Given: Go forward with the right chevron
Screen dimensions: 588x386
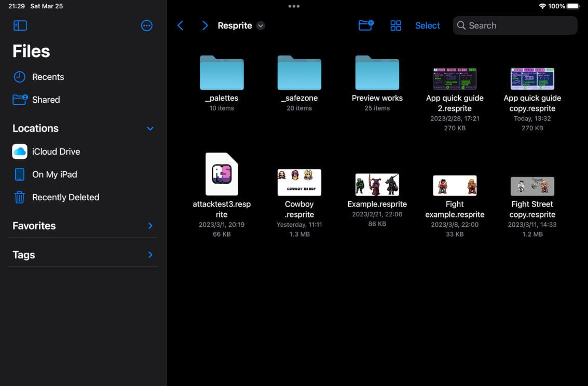Looking at the screenshot, I should pyautogui.click(x=205, y=25).
